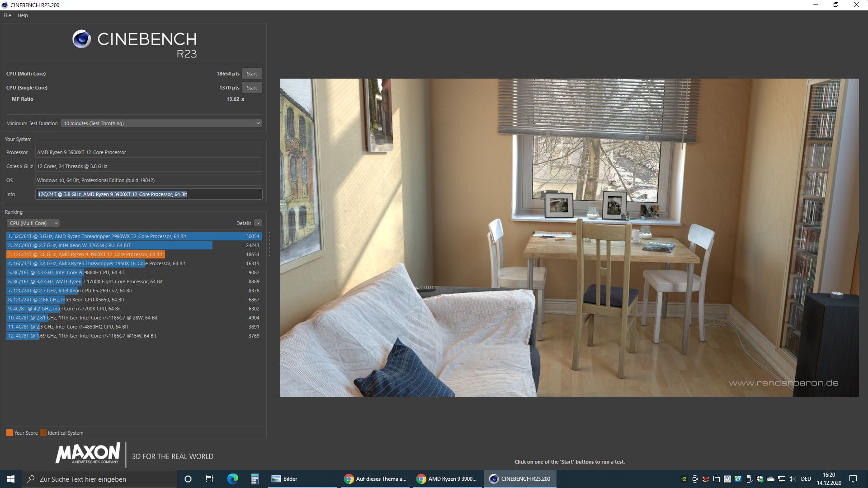This screenshot has height=488, width=868.
Task: Click the OneDrive cloud tray icon
Action: pyautogui.click(x=771, y=479)
